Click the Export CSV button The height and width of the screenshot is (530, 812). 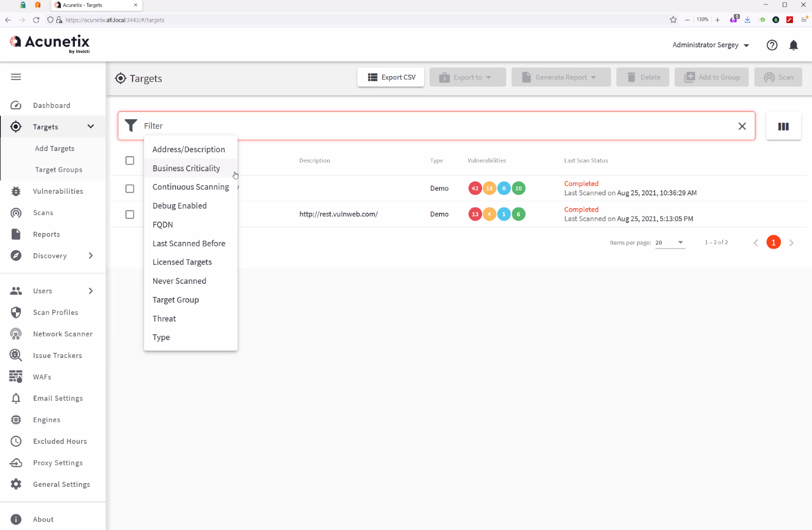pyautogui.click(x=391, y=77)
